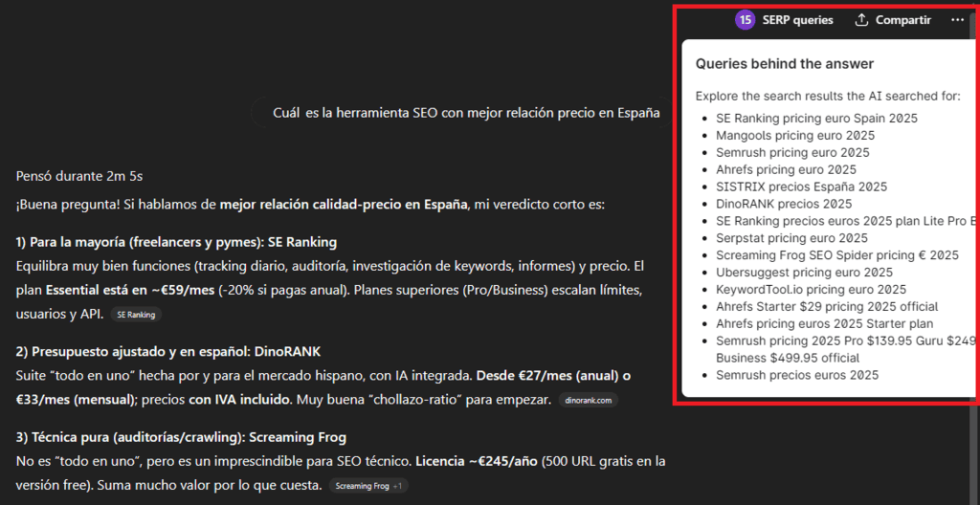Select 'DinoRANK precios 2025' query
The image size is (980, 505).
(784, 204)
